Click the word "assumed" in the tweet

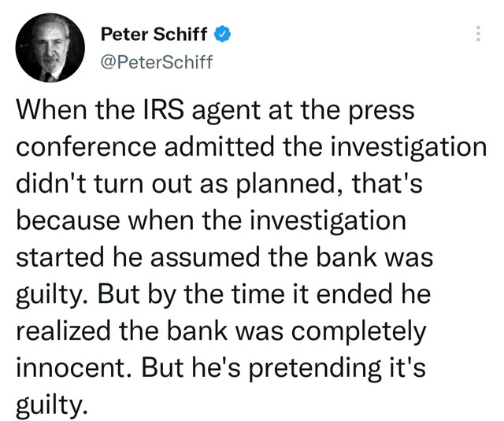pos(206,257)
